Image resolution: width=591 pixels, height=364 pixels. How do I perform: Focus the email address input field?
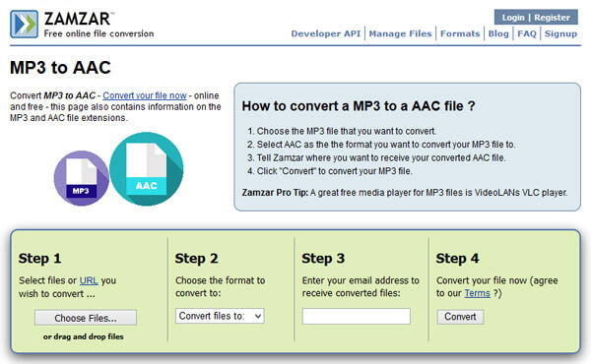click(x=357, y=316)
